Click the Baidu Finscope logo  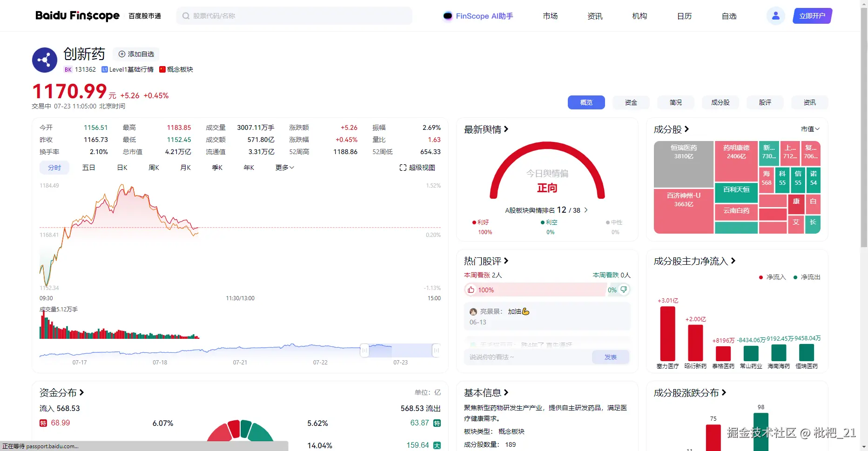tap(77, 15)
